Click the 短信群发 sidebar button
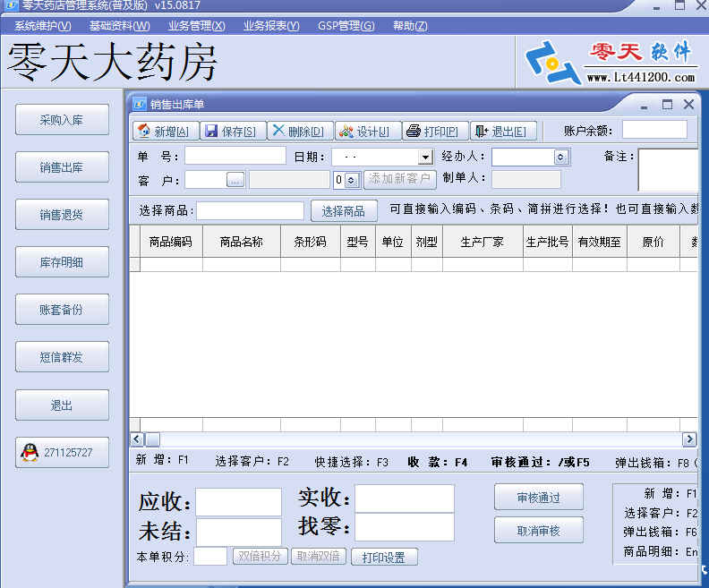Viewport: 709px width, 588px height. 62,357
